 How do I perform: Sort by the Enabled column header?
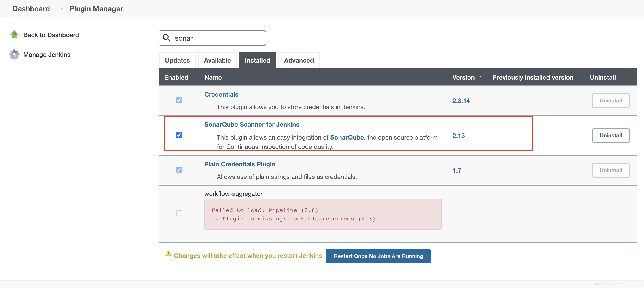coord(176,78)
